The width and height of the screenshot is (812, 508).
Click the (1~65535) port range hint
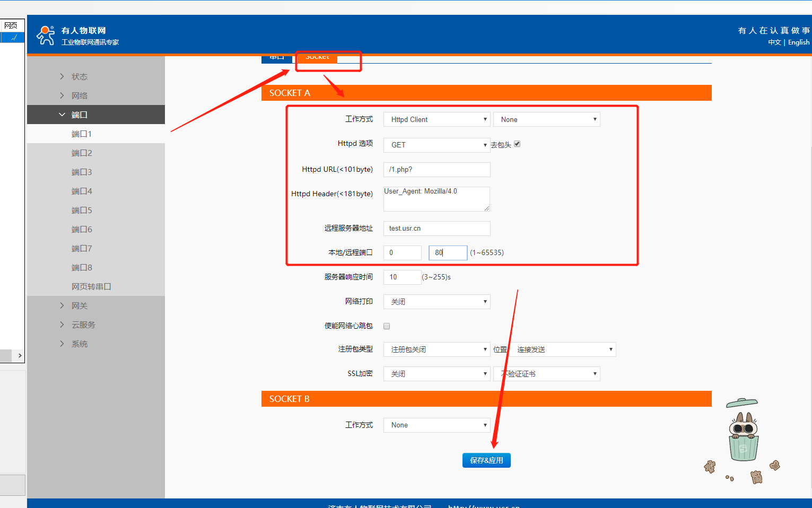point(487,252)
